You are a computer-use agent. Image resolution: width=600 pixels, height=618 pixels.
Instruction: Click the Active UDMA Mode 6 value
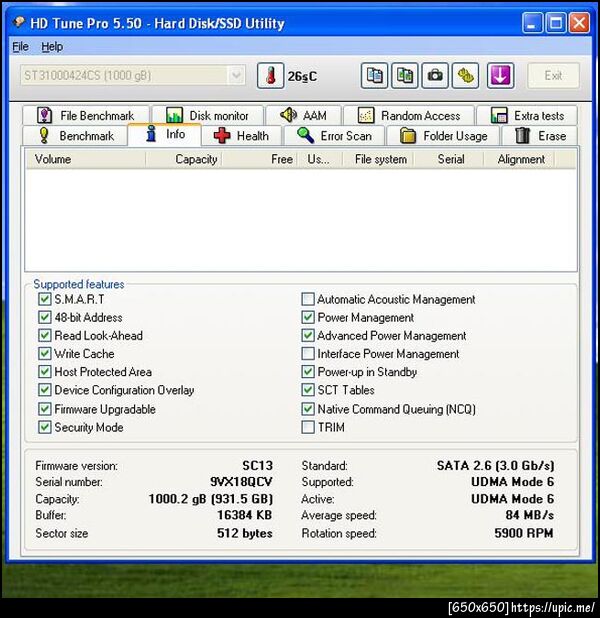[512, 499]
